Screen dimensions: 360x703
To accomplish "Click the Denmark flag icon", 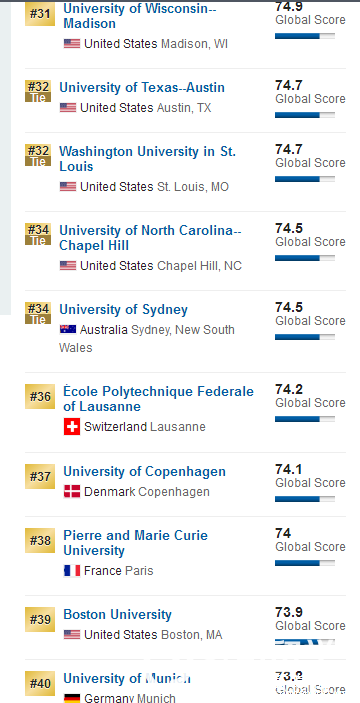I will 72,491.
